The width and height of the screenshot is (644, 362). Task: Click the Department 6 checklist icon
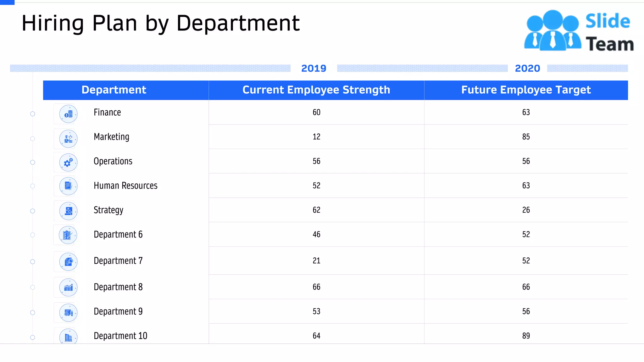68,235
